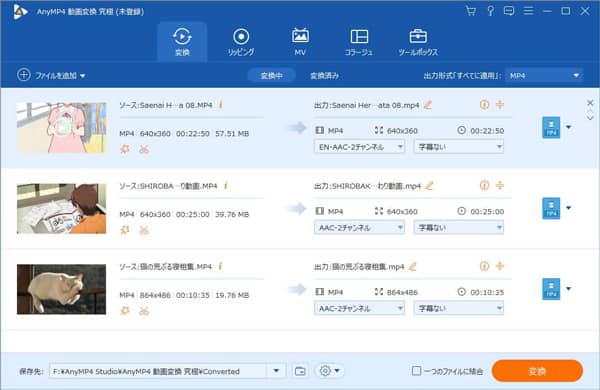Select the 変換済み tab
The image size is (600, 390).
(324, 76)
